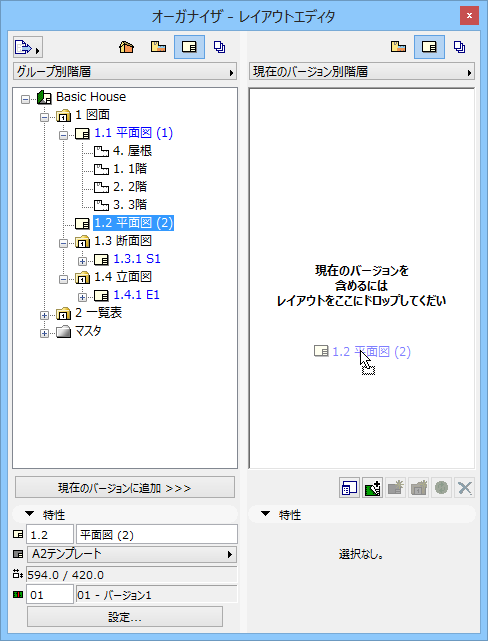The image size is (488, 641).
Task: Click the new layout icon below right panel
Action: pyautogui.click(x=349, y=488)
